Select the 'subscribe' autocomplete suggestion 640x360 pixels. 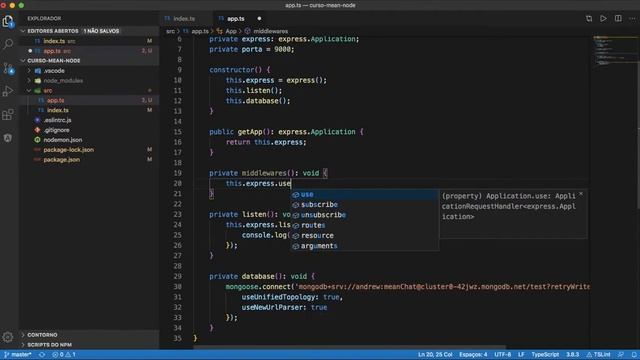pos(364,205)
